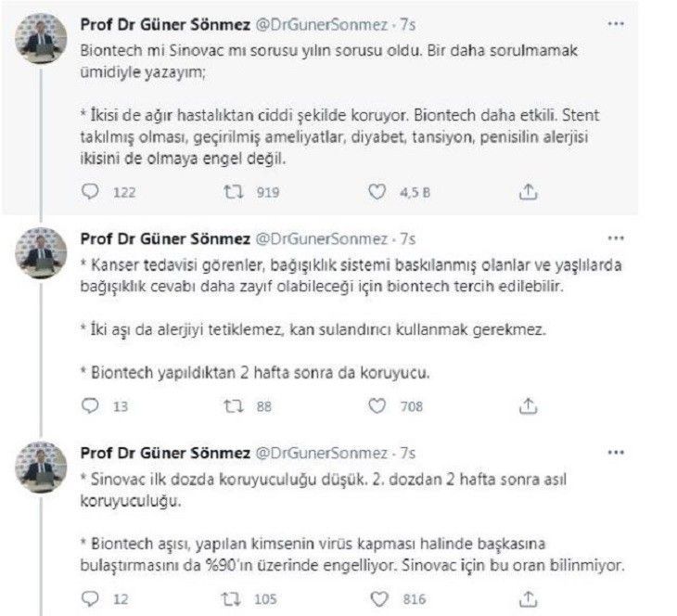Share the second tweet about Kanser tedavisi
Screen dimensions: 677x616
(527, 405)
